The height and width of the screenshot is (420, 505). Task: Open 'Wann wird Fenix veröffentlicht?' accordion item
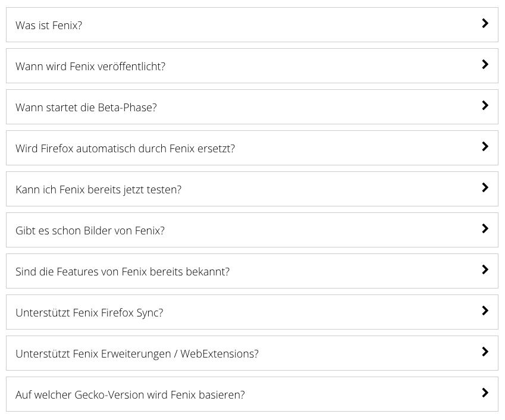point(90,66)
